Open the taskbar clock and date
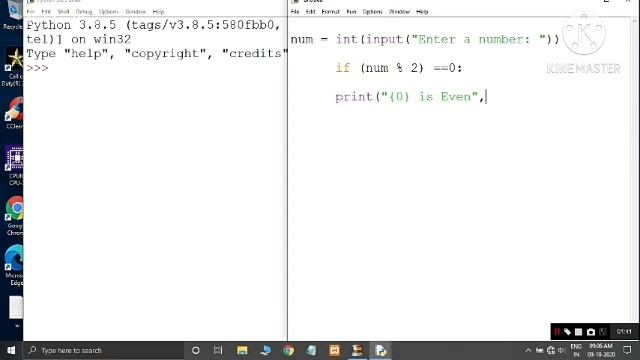The height and width of the screenshot is (360, 640). [x=601, y=350]
